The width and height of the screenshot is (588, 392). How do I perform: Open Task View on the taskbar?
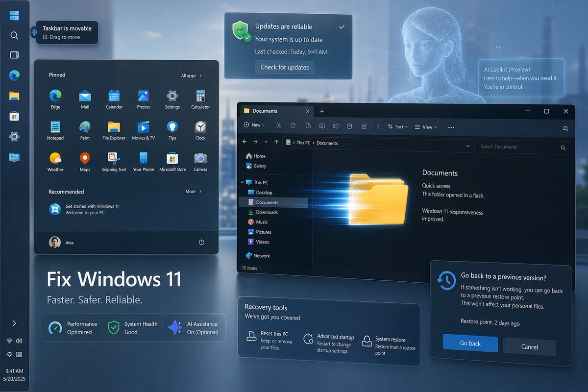[14, 55]
